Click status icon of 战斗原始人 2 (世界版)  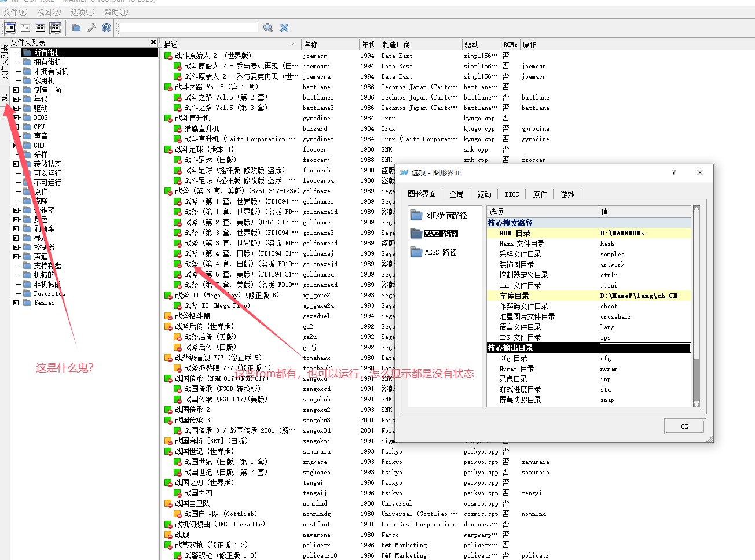(168, 56)
